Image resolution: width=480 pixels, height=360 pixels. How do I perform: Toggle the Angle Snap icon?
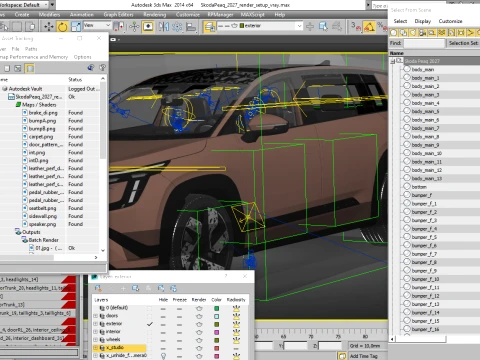[369, 26]
